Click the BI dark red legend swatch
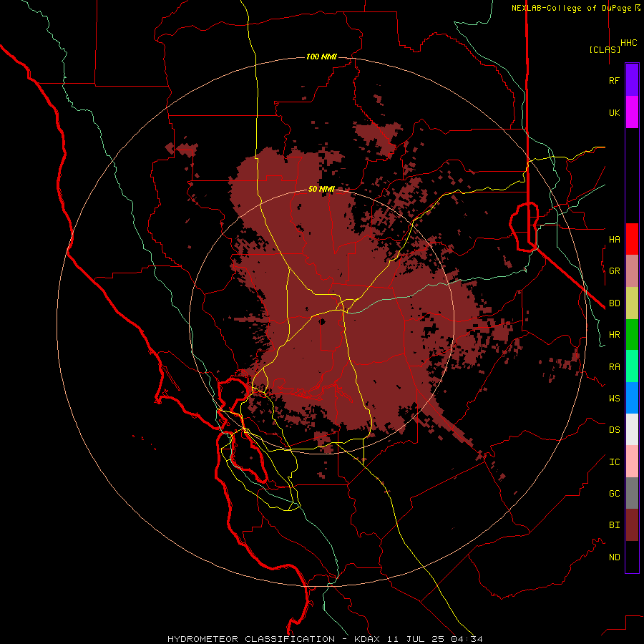 click(x=632, y=525)
